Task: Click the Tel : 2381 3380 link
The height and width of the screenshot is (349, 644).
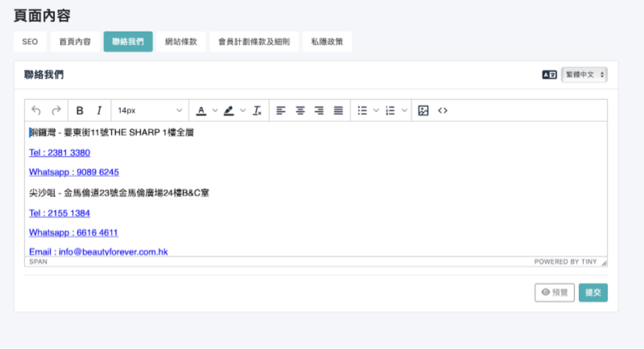Action: [60, 153]
